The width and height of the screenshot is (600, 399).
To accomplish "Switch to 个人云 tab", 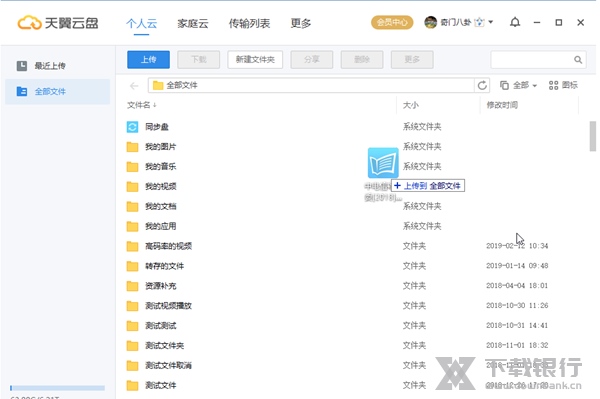I will (x=141, y=23).
